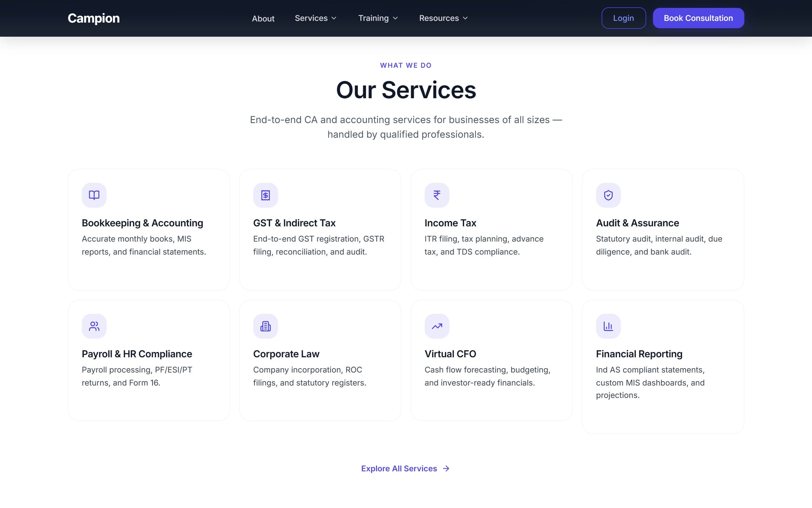Screen dimensions: 812x508
Task: Select the Bookkeeping & Accounting heading
Action: tap(143, 223)
